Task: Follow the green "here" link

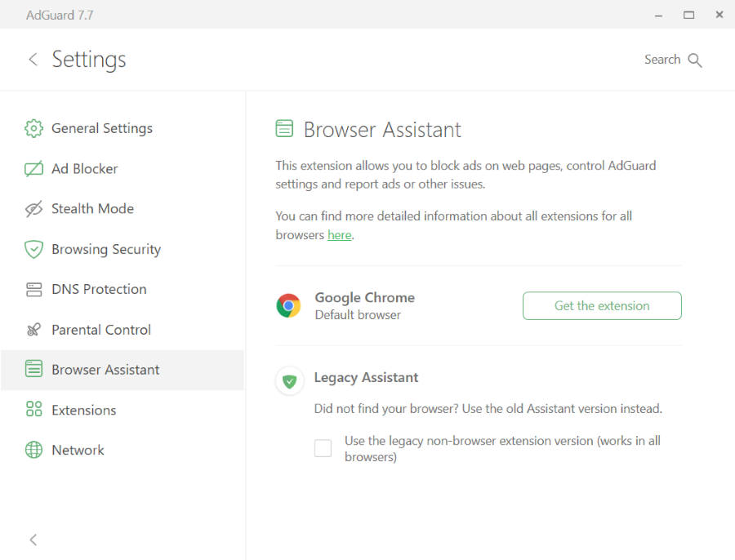Action: 339,235
